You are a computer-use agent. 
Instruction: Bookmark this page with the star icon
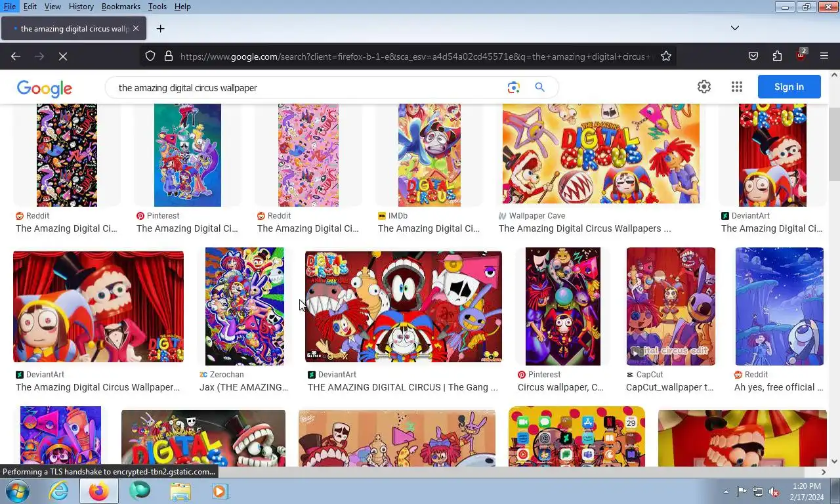[666, 56]
